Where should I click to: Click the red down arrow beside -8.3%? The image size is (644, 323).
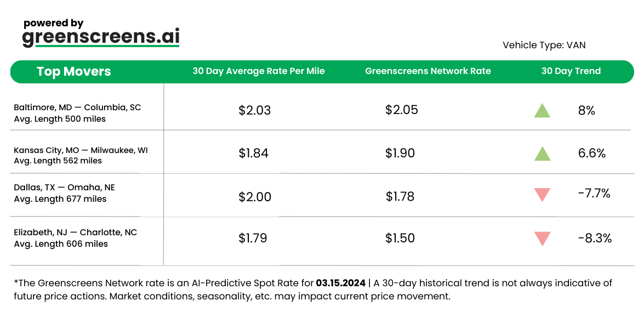point(542,239)
